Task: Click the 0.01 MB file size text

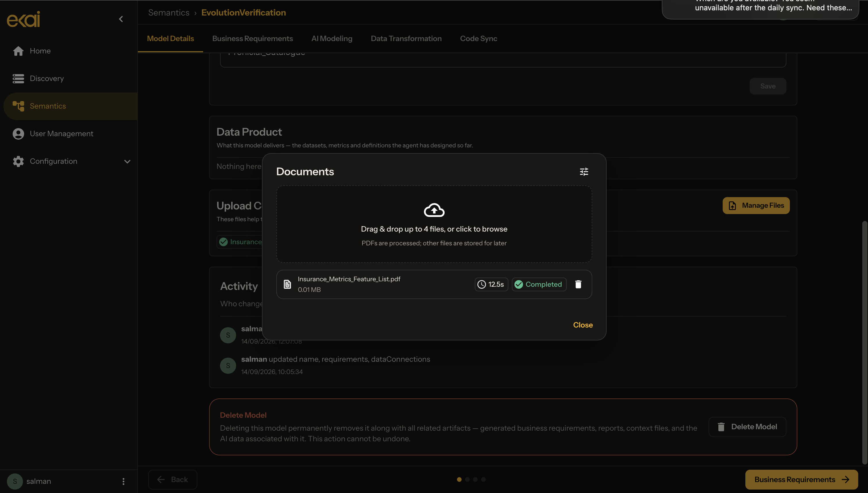Action: pyautogui.click(x=309, y=290)
